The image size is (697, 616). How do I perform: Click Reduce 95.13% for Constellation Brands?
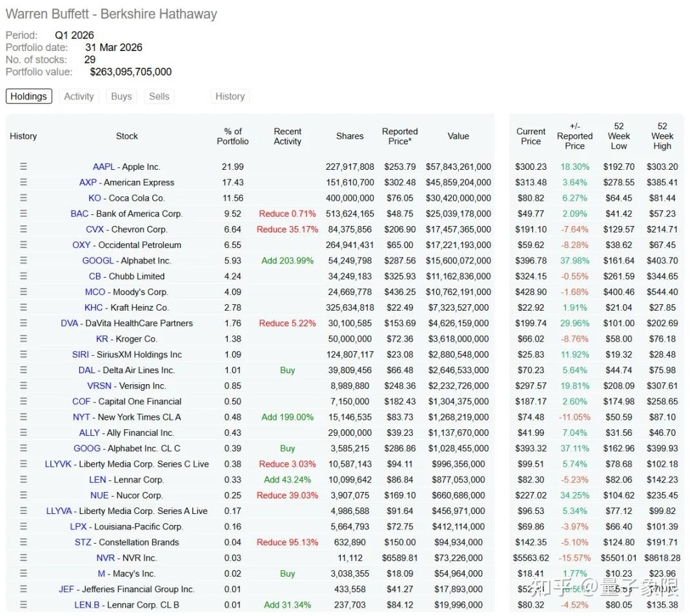pyautogui.click(x=287, y=542)
